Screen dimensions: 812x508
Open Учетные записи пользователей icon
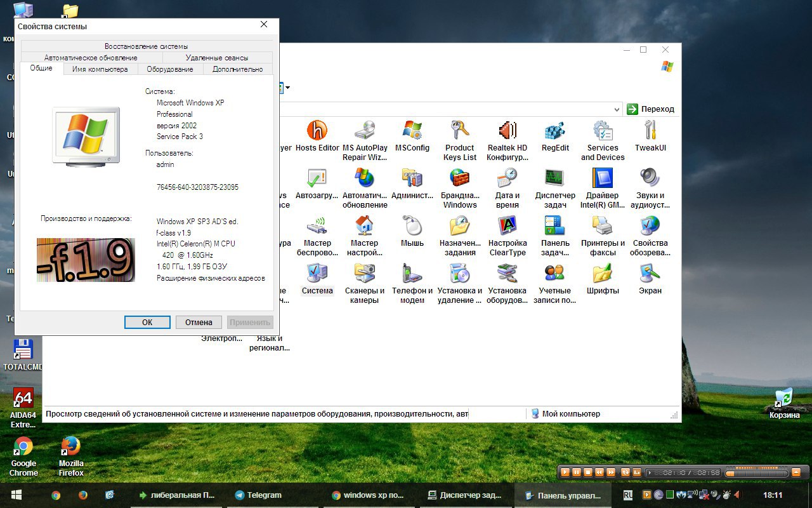555,283
